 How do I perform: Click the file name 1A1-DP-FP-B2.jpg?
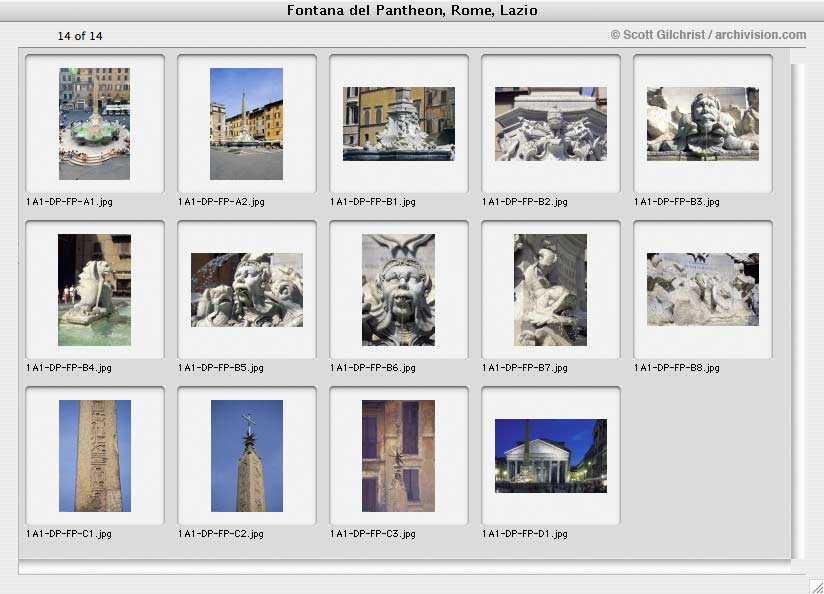click(x=524, y=202)
